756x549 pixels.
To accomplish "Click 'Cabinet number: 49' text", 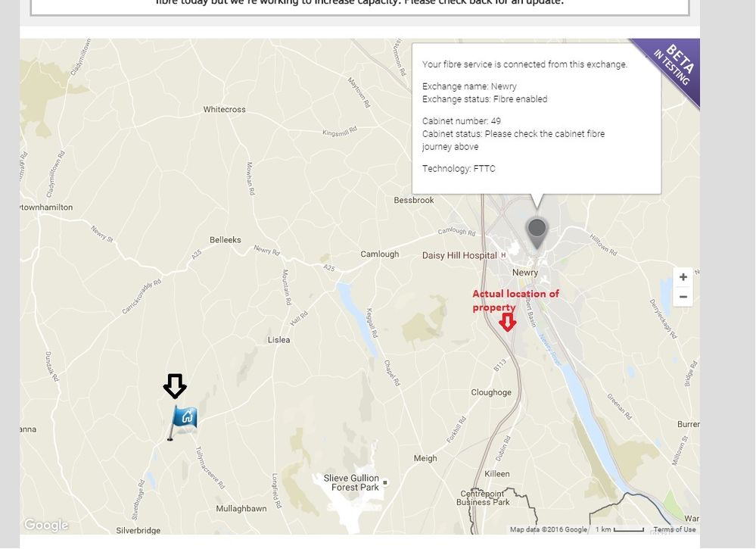I will coord(462,121).
